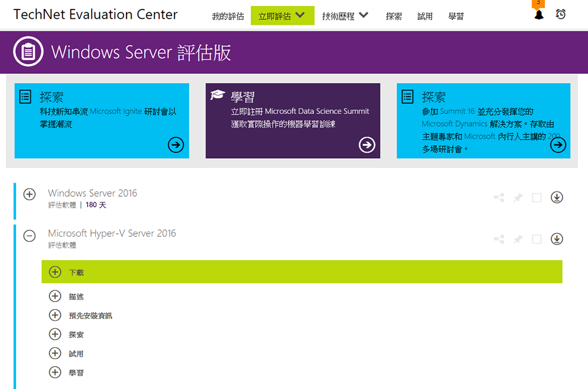Viewport: 588px width, 389px height.
Task: Click arrow icon on Microsoft Ignite card
Action: (175, 145)
